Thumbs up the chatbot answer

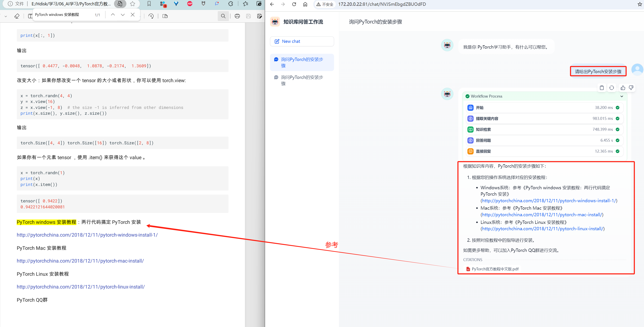tap(623, 88)
